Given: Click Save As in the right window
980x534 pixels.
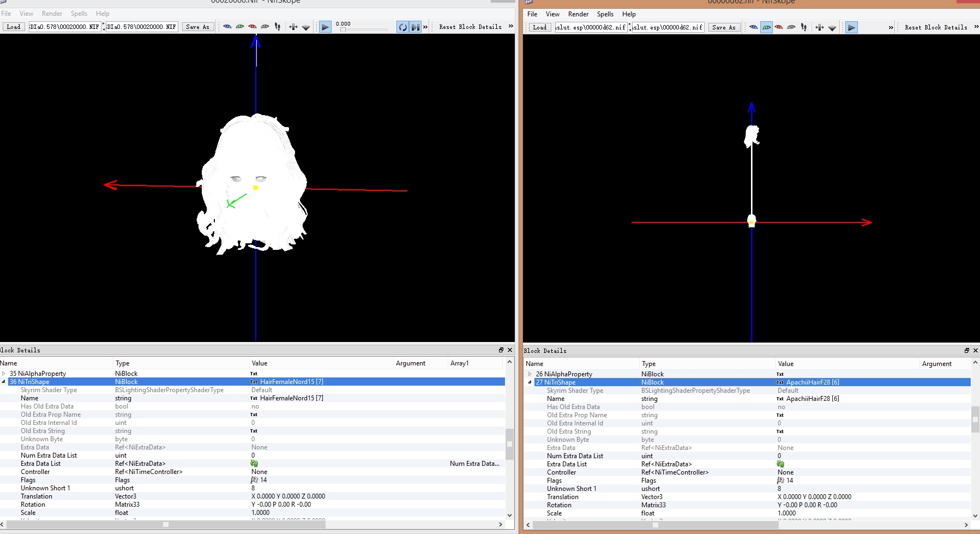Looking at the screenshot, I should (x=724, y=27).
